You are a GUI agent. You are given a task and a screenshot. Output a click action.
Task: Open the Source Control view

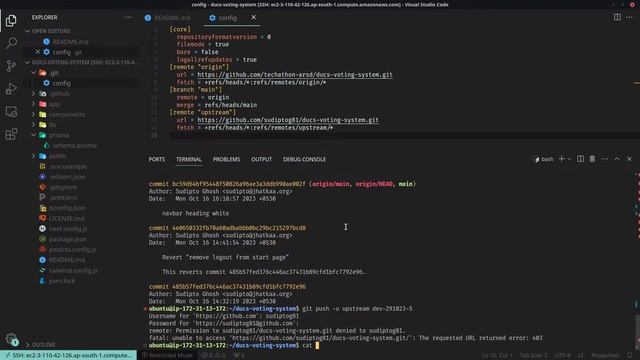pyautogui.click(x=11, y=66)
